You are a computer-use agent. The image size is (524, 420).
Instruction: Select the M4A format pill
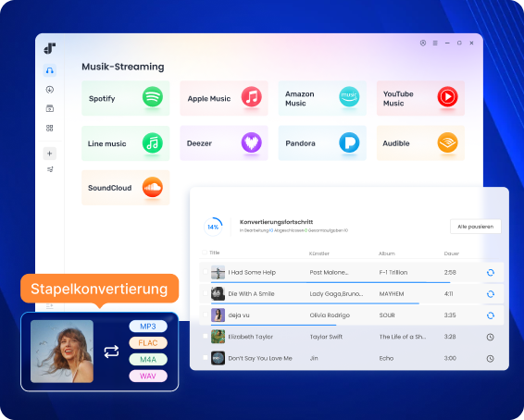(148, 359)
